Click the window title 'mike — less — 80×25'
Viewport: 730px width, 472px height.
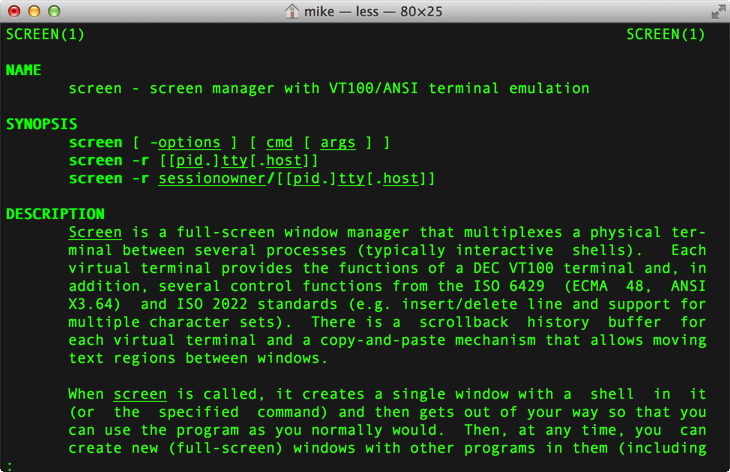pyautogui.click(x=373, y=11)
